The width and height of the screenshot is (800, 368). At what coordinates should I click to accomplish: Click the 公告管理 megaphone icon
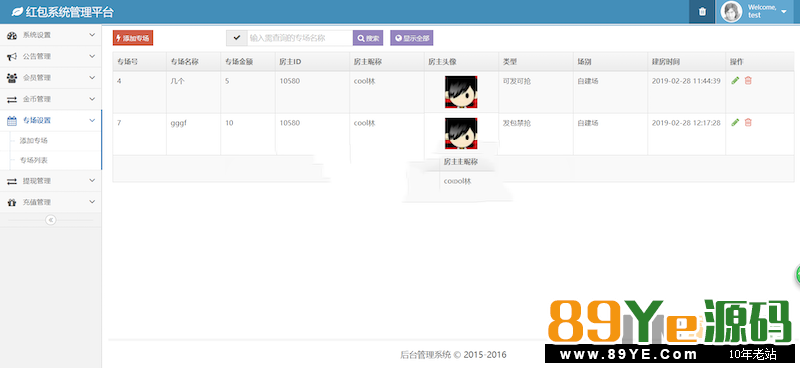pyautogui.click(x=12, y=56)
